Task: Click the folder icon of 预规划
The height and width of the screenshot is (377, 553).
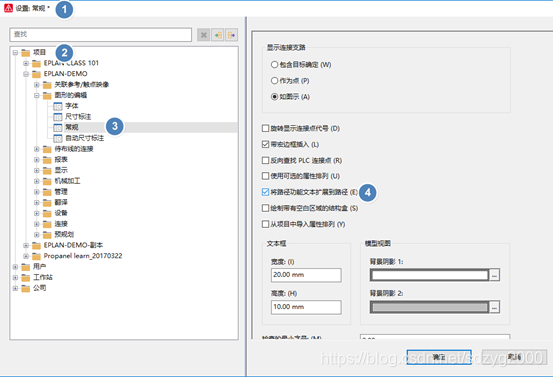Action: tap(47, 235)
